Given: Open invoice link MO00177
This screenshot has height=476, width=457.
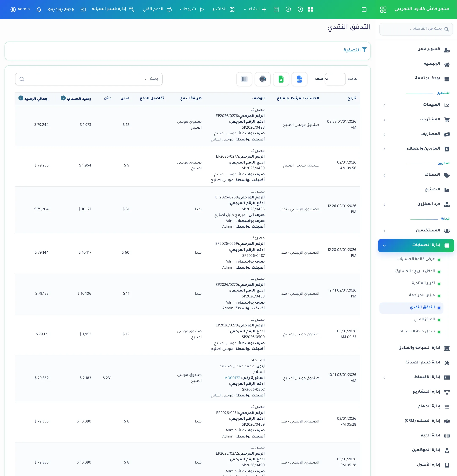Looking at the screenshot, I should (x=232, y=378).
